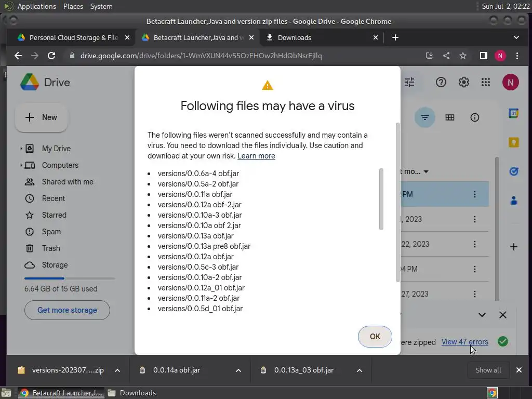Viewport: 532px width, 399px height.
Task: Open Google Tasks side panel icon
Action: [514, 171]
